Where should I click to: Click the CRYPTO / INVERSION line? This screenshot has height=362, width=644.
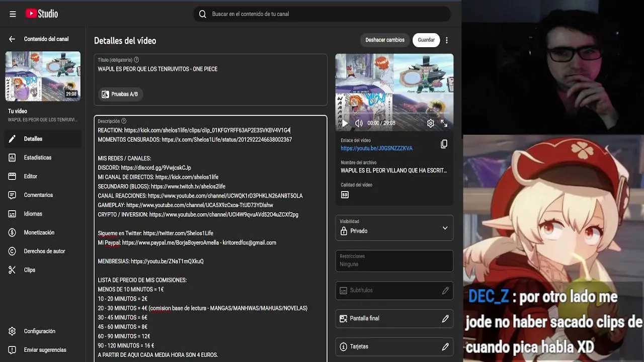pos(198,215)
